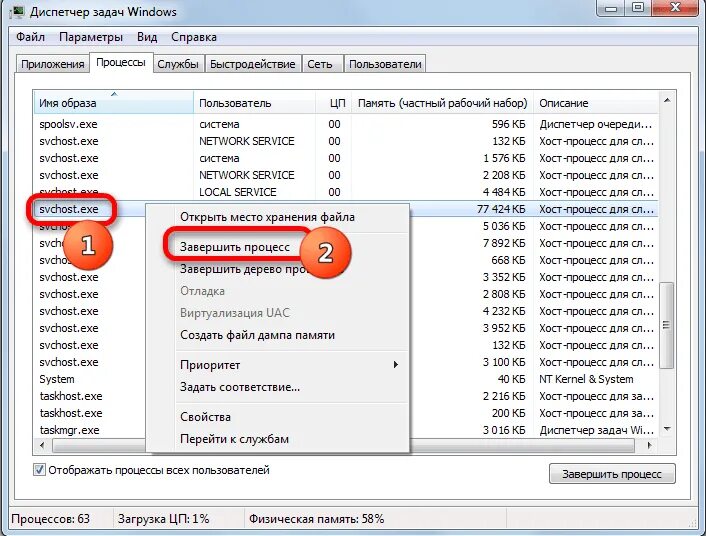Click the 40 КБ memory cell
706x536 pixels.
[511, 379]
